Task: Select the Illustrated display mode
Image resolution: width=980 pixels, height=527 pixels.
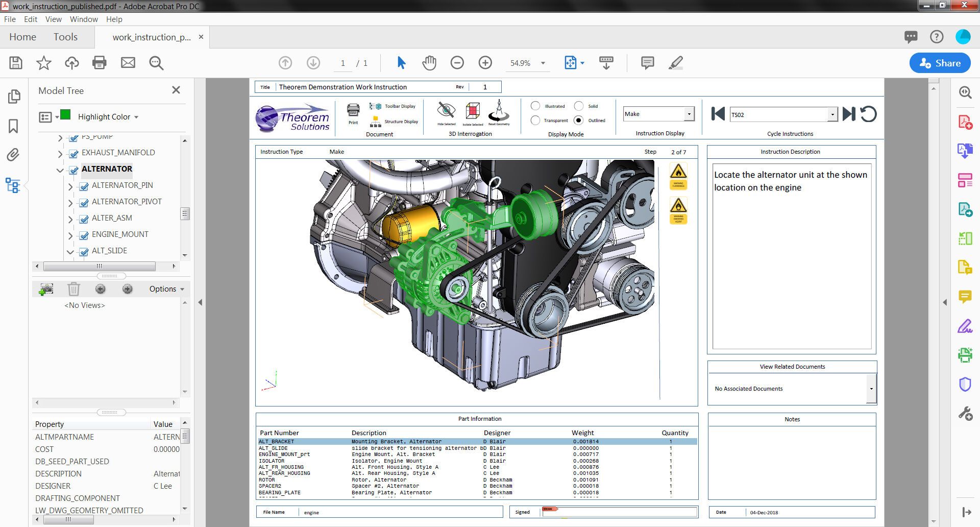Action: point(535,106)
